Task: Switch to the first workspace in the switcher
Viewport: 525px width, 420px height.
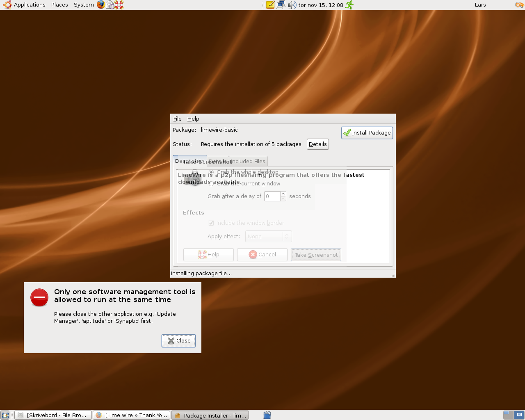Action: coord(508,415)
